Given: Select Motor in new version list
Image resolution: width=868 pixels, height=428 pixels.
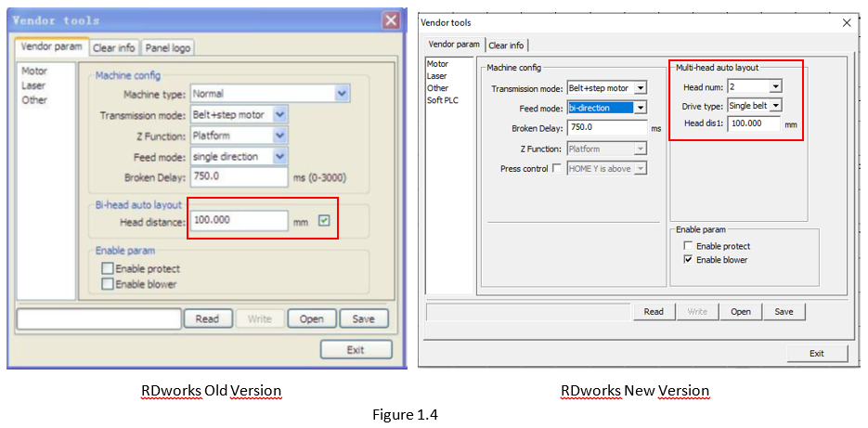Looking at the screenshot, I should 437,64.
